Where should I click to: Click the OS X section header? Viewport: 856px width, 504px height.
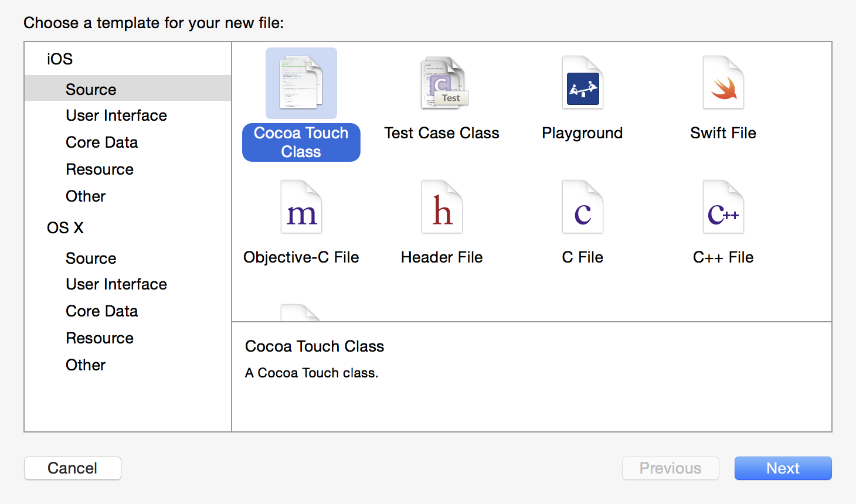65,228
